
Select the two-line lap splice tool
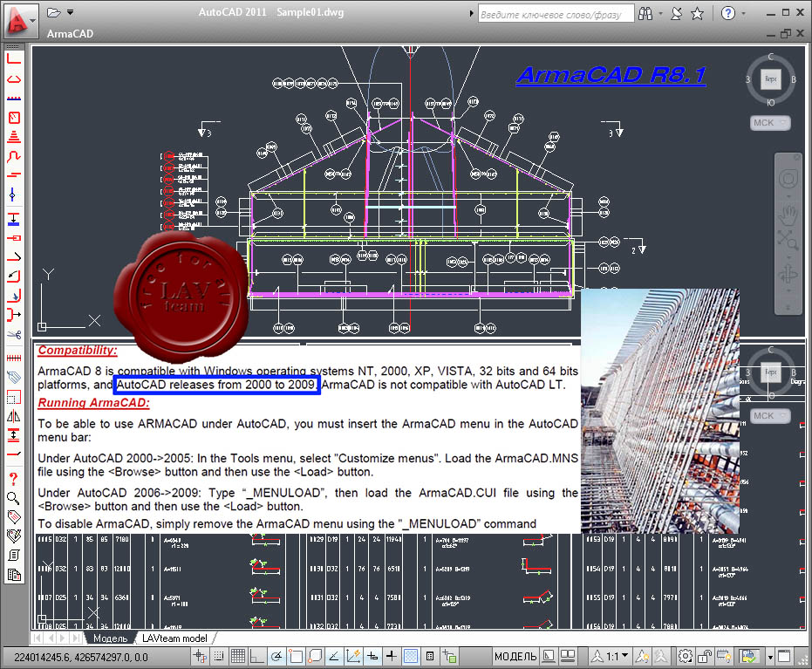coord(14,175)
